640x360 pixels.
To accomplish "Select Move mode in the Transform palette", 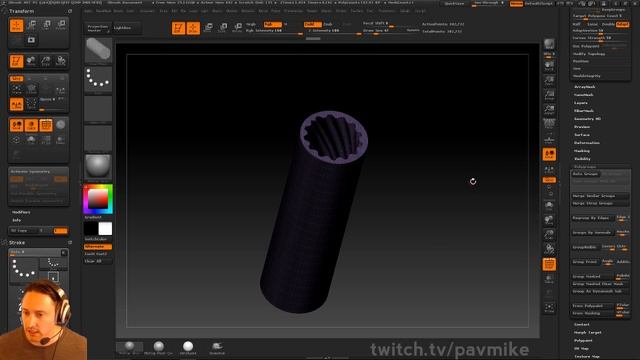I will [32, 26].
